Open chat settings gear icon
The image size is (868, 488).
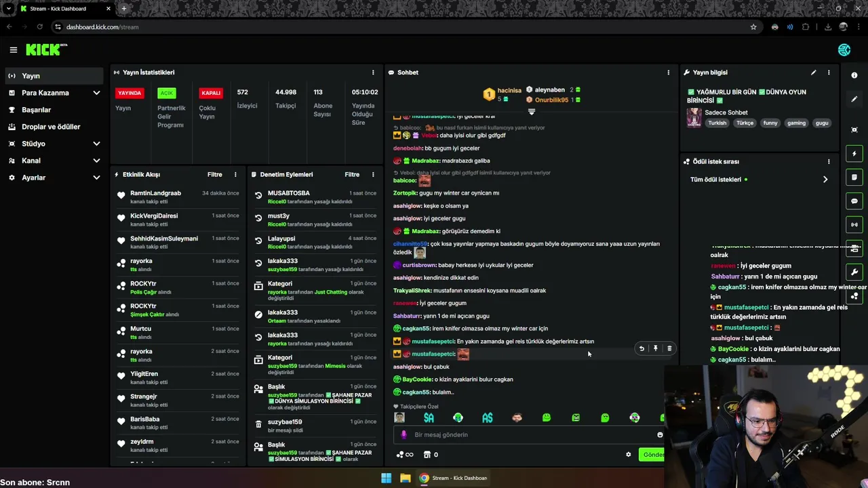[629, 455]
